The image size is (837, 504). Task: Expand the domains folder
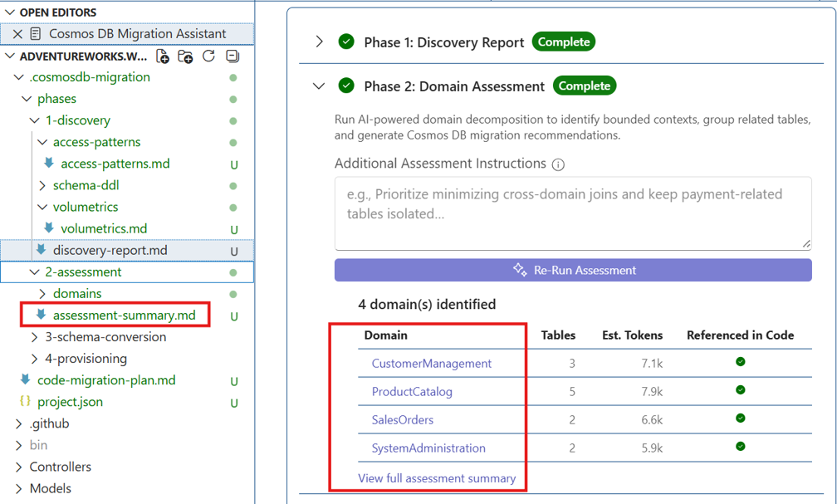(x=42, y=294)
